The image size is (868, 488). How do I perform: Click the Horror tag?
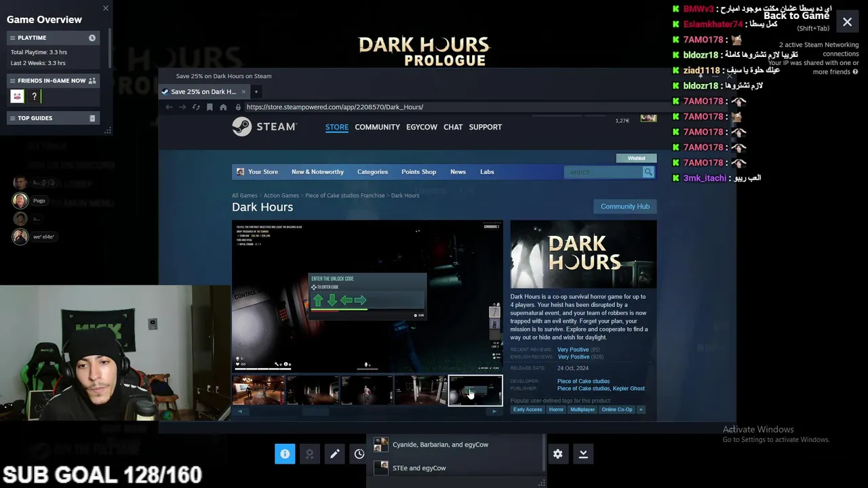point(556,409)
